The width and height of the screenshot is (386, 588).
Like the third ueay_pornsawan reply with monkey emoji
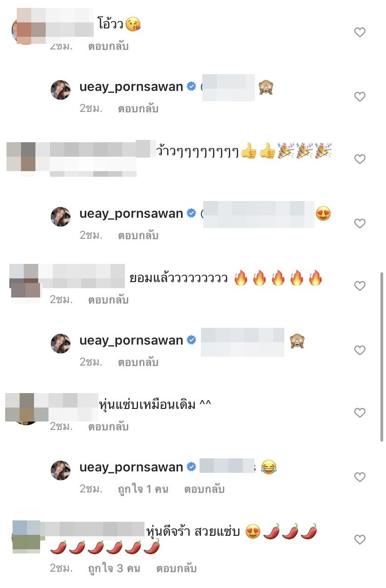coord(359,350)
